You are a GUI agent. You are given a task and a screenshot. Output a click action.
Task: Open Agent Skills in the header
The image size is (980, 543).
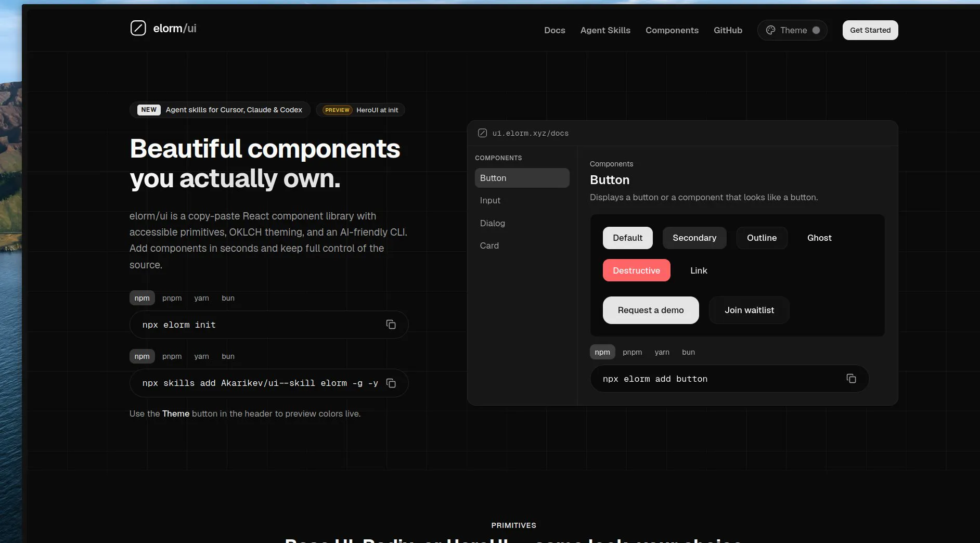point(605,30)
